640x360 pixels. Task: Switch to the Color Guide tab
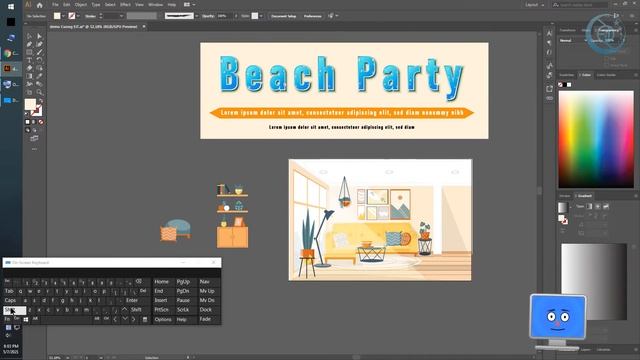[606, 75]
